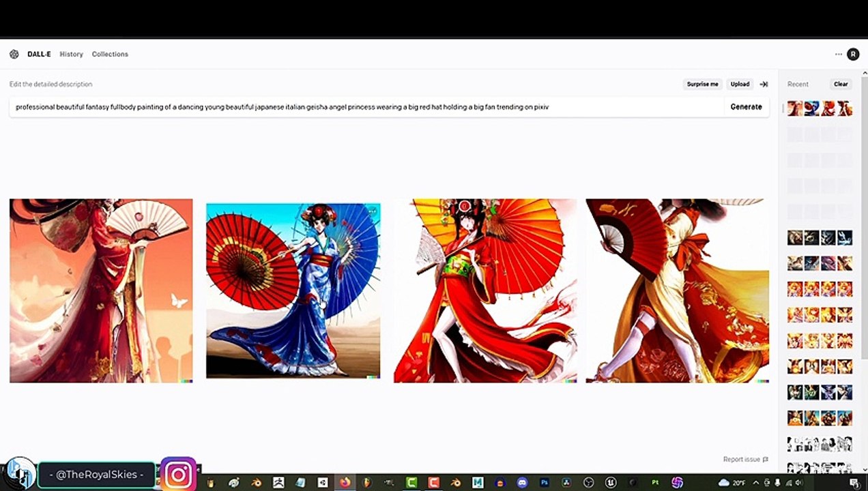
Task: Go to the History tab
Action: (x=71, y=54)
